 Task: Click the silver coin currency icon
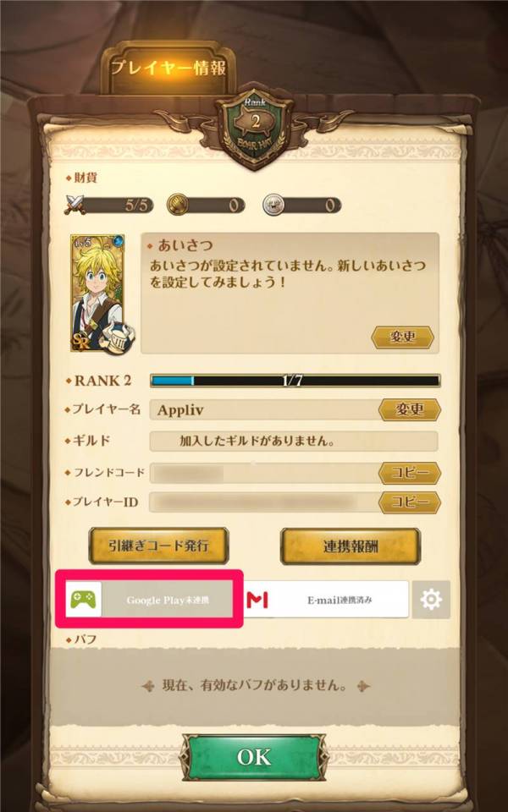click(x=273, y=205)
